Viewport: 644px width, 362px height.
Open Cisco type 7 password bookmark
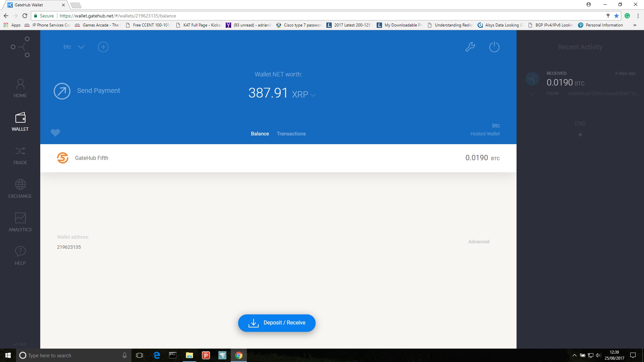coord(299,25)
